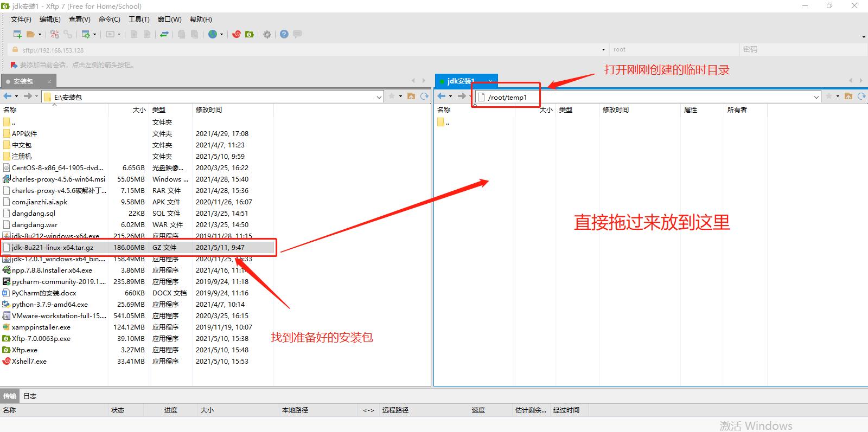Open the 编辑(E) menu

50,19
